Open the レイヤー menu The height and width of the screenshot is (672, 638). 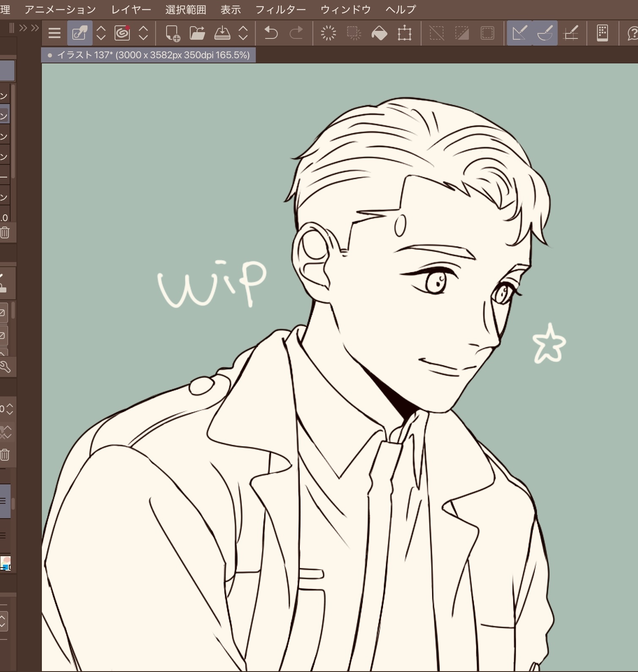pyautogui.click(x=131, y=9)
